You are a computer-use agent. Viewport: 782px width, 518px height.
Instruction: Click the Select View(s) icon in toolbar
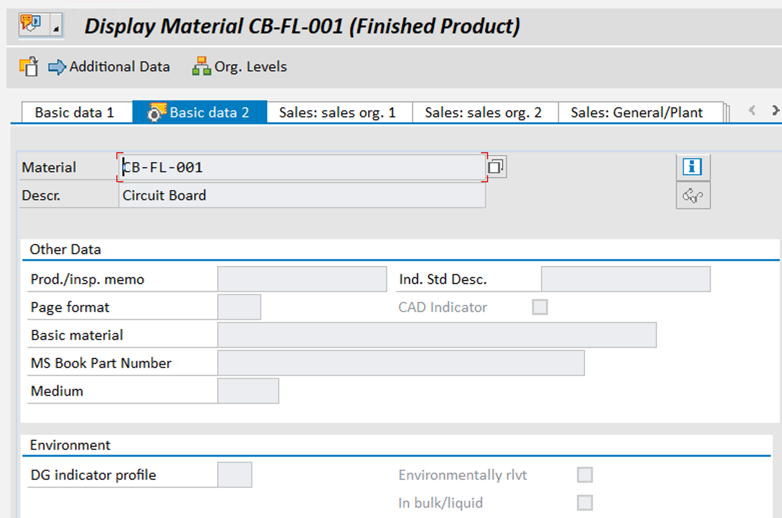(28, 66)
